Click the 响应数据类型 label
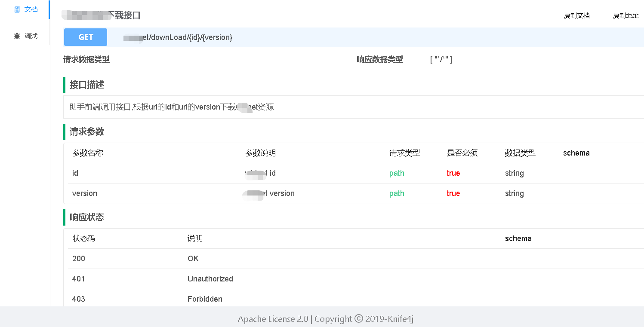This screenshot has height=327, width=644. pos(380,60)
